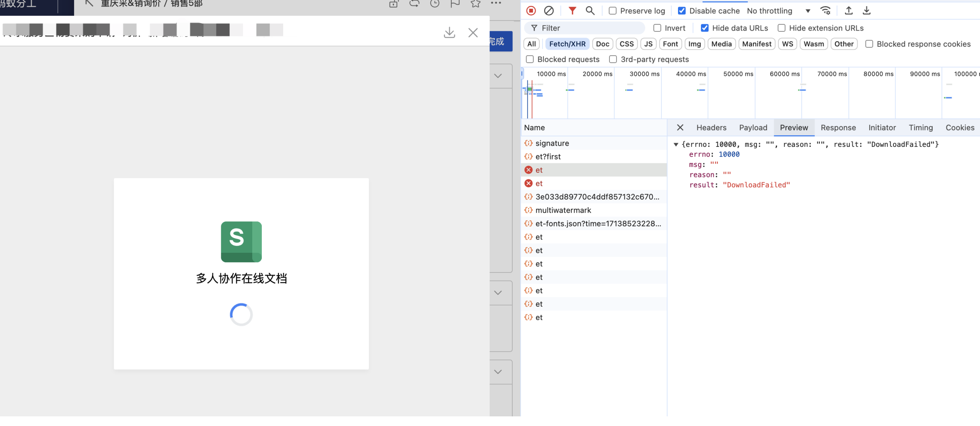Toggle Invert filter checkbox
Viewport: 980px width, 426px height.
[x=658, y=28]
